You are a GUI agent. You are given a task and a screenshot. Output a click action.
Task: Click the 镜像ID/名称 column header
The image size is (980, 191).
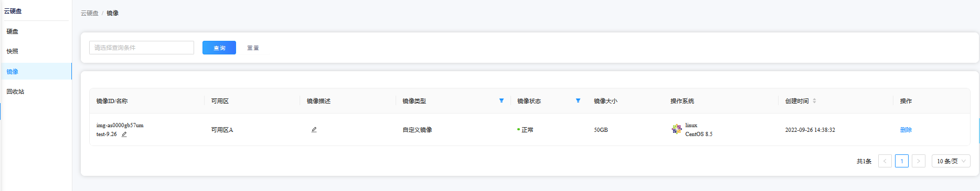click(x=112, y=101)
